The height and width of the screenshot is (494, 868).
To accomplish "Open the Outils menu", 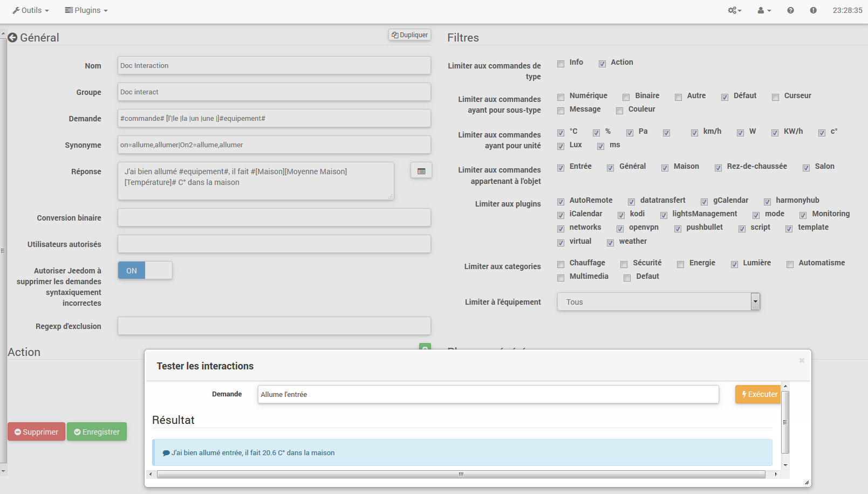I will click(31, 10).
